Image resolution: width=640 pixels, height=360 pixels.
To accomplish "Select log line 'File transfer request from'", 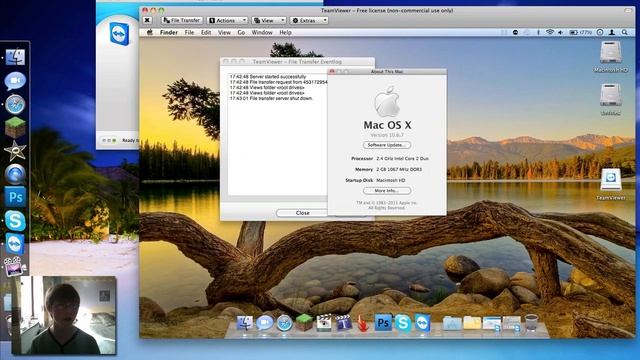I will pos(278,82).
